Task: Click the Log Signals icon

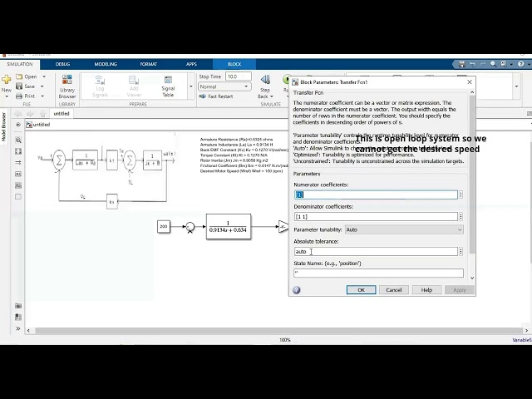Action: pyautogui.click(x=100, y=80)
